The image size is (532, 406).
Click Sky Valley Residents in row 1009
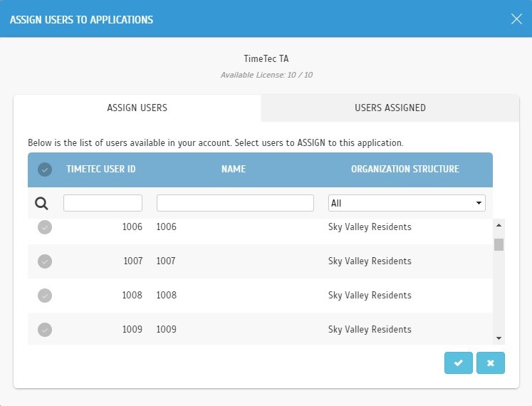370,329
